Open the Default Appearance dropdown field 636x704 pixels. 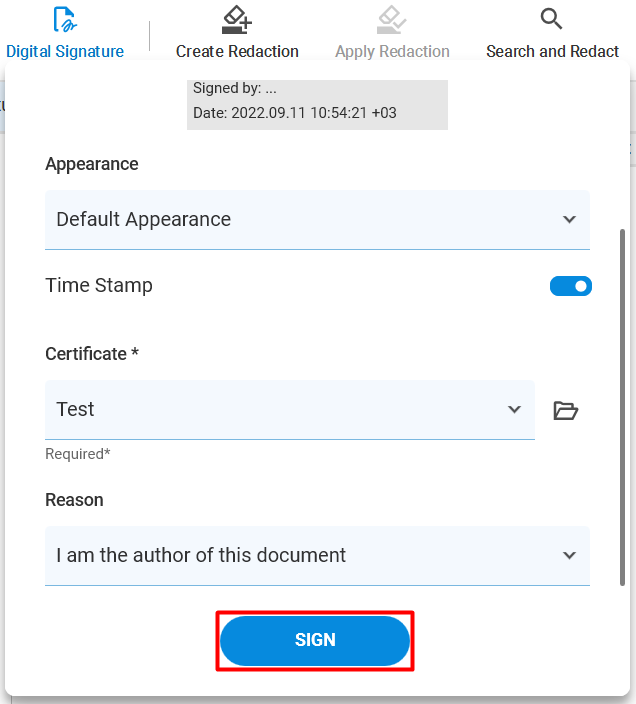click(317, 220)
